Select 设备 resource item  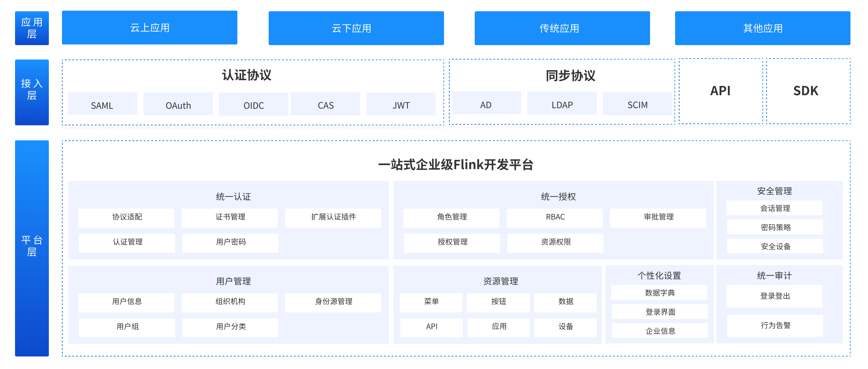pos(566,328)
